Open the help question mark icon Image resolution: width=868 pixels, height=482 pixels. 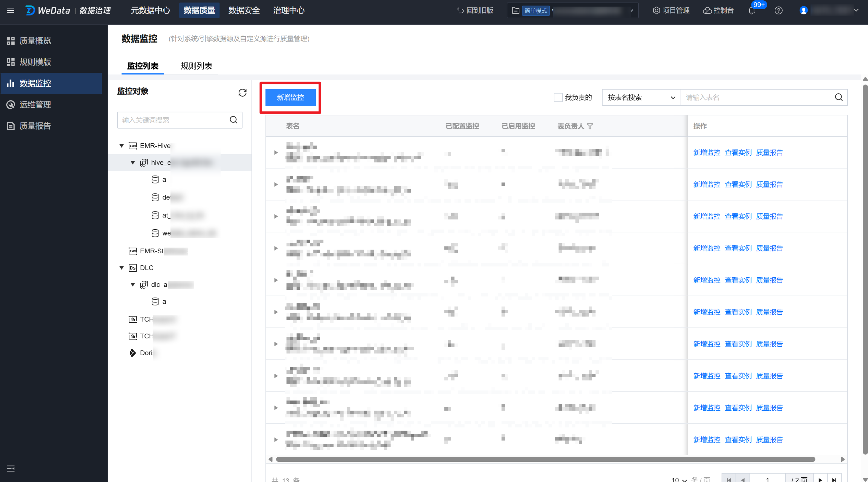pos(778,10)
